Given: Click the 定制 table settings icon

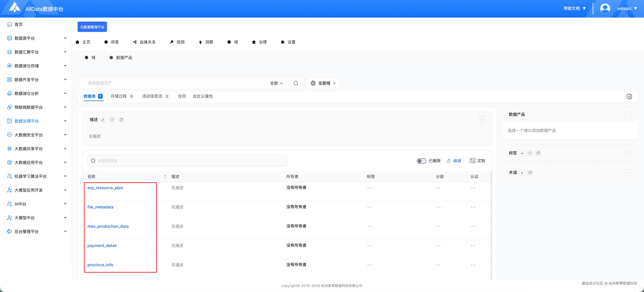Looking at the screenshot, I should pyautogui.click(x=473, y=161).
